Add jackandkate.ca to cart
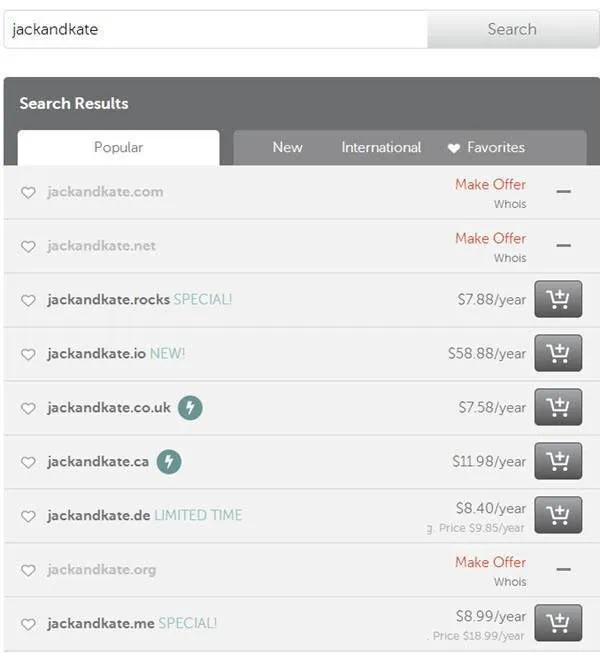Viewport: 600px width, 653px height. tap(558, 462)
